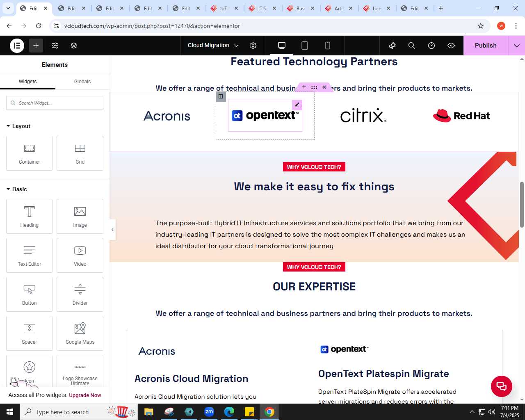Select the Citrix logo image
Image resolution: width=525 pixels, height=420 pixels.
click(x=363, y=116)
